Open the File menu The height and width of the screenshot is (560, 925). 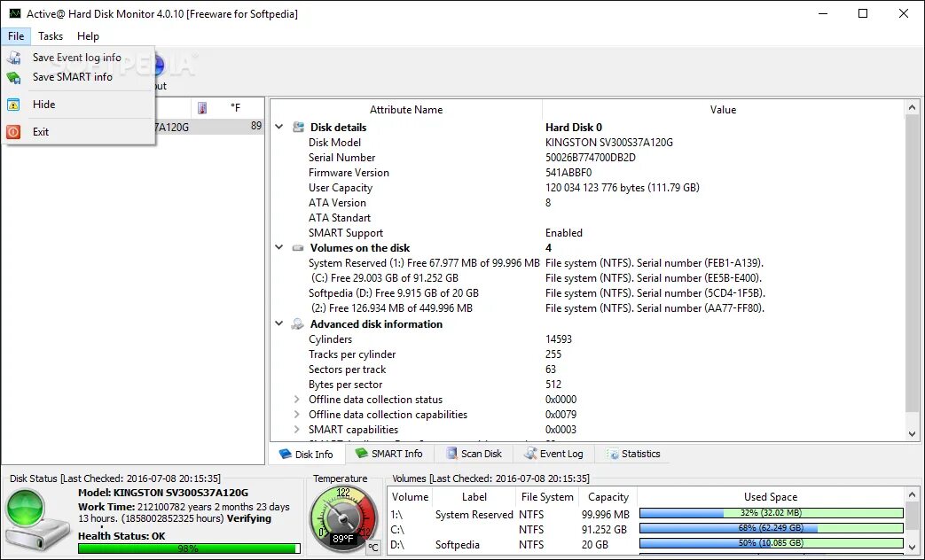pyautogui.click(x=16, y=36)
